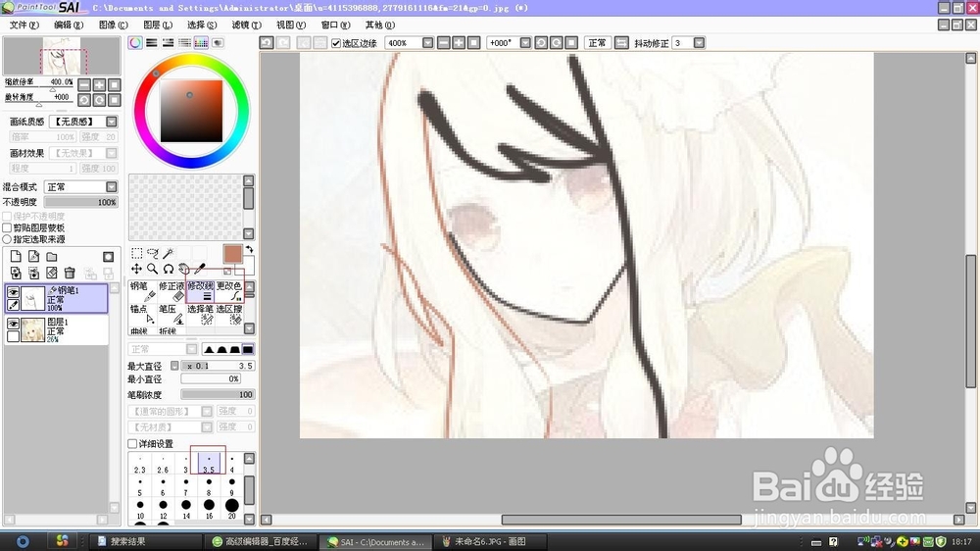This screenshot has width=980, height=551.
Task: Select the eyedropper color picker tool
Action: [199, 269]
